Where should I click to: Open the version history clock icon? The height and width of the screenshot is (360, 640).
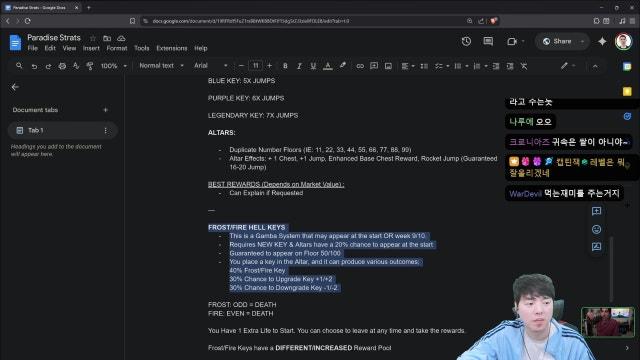[x=466, y=41]
